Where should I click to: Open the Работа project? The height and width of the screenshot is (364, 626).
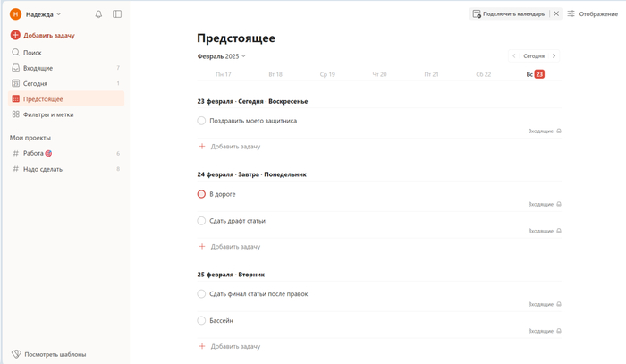coord(34,153)
